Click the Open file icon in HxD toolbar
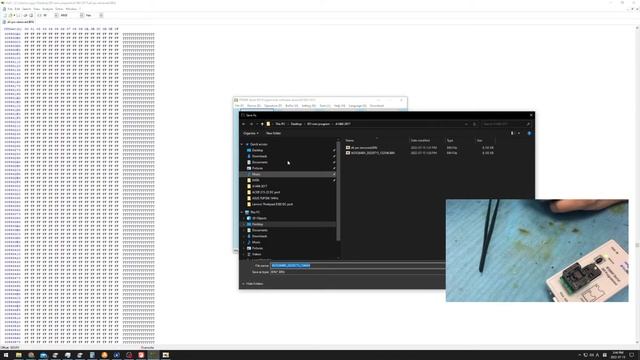Image resolution: width=640 pixels, height=360 pixels. (x=10, y=15)
